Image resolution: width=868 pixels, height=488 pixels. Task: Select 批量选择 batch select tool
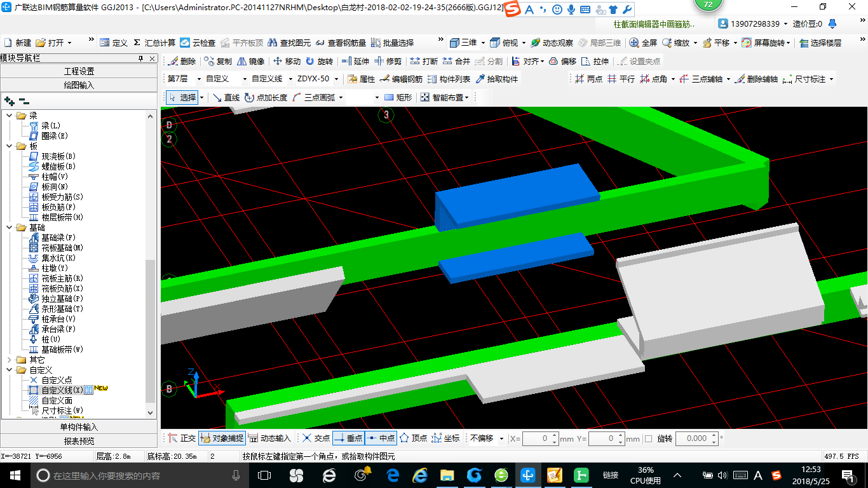(392, 43)
